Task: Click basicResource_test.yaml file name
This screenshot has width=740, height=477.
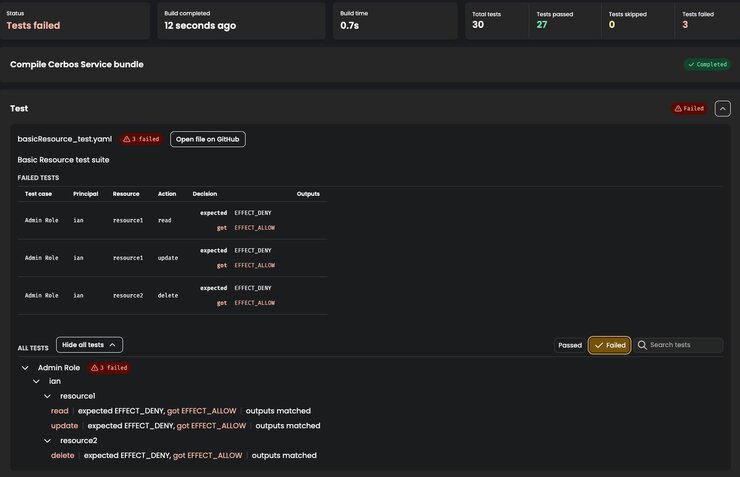Action: click(65, 139)
